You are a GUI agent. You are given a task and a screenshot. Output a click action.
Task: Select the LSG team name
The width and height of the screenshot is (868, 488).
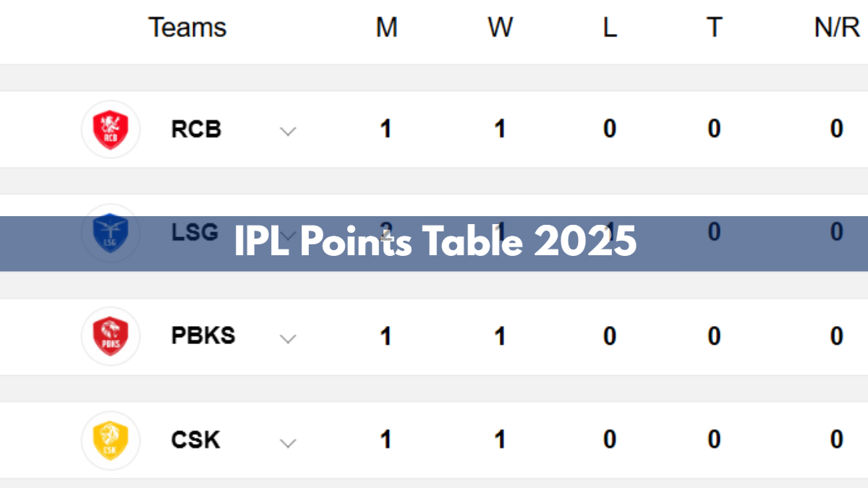click(195, 232)
